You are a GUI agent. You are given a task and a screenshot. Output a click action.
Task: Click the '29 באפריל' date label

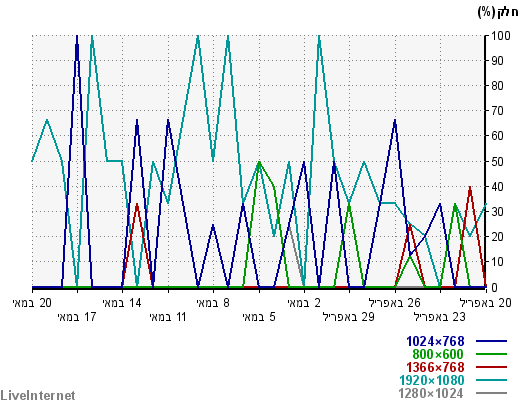(x=349, y=317)
